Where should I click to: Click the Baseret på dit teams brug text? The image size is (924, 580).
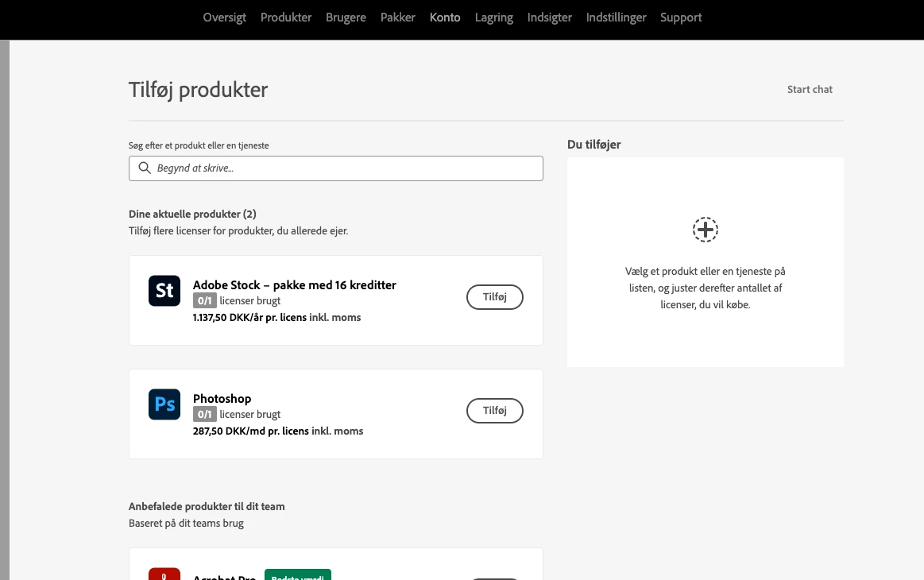pyautogui.click(x=186, y=524)
